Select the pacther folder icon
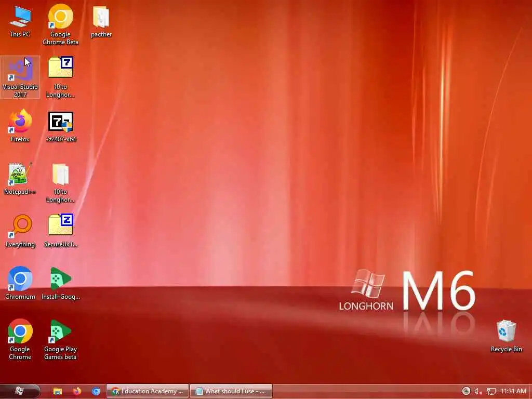532x399 pixels. (x=101, y=21)
